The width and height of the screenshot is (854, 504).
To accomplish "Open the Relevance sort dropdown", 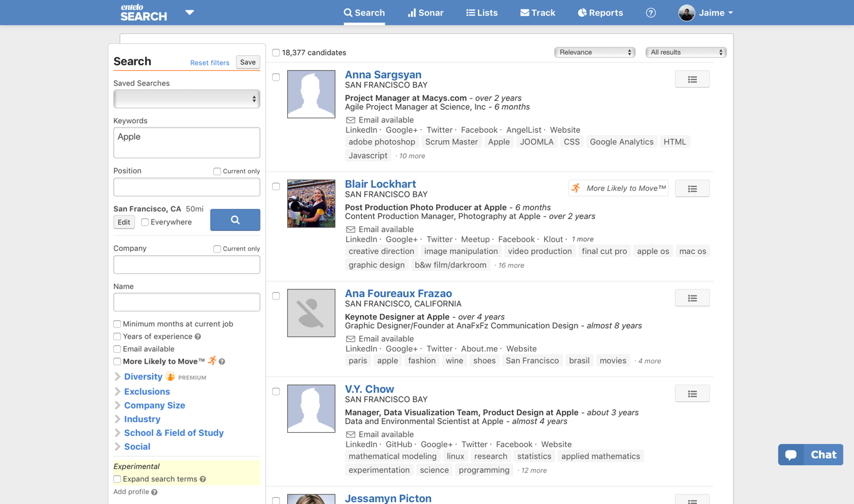I will tap(594, 53).
